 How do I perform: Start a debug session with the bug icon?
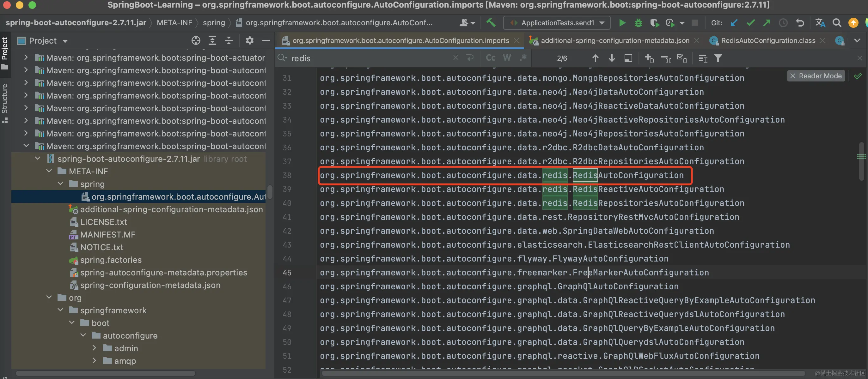(638, 22)
